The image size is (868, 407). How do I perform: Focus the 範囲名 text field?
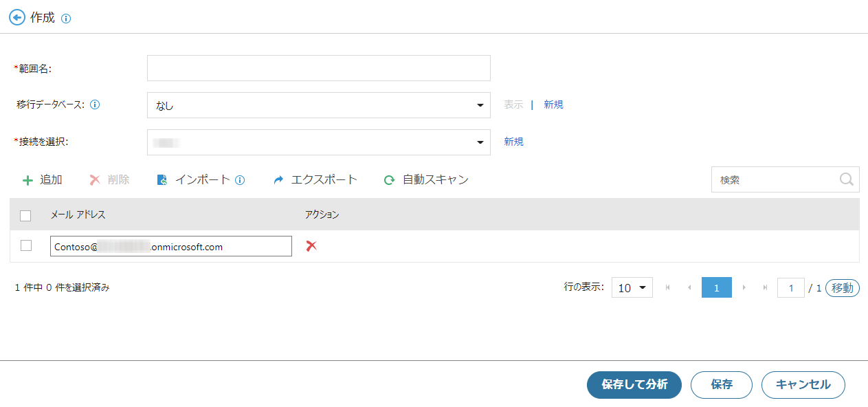319,68
